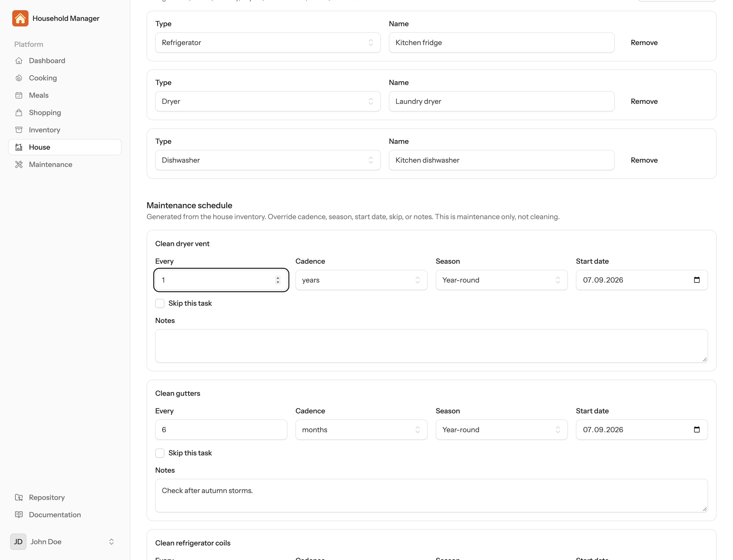Open the Dishwasher type dropdown
The image size is (733, 560).
[x=268, y=160]
